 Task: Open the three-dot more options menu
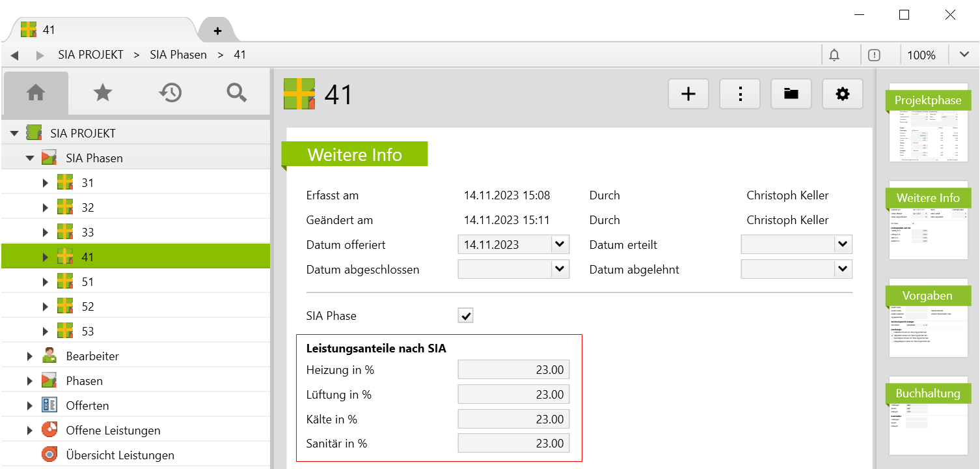[740, 94]
